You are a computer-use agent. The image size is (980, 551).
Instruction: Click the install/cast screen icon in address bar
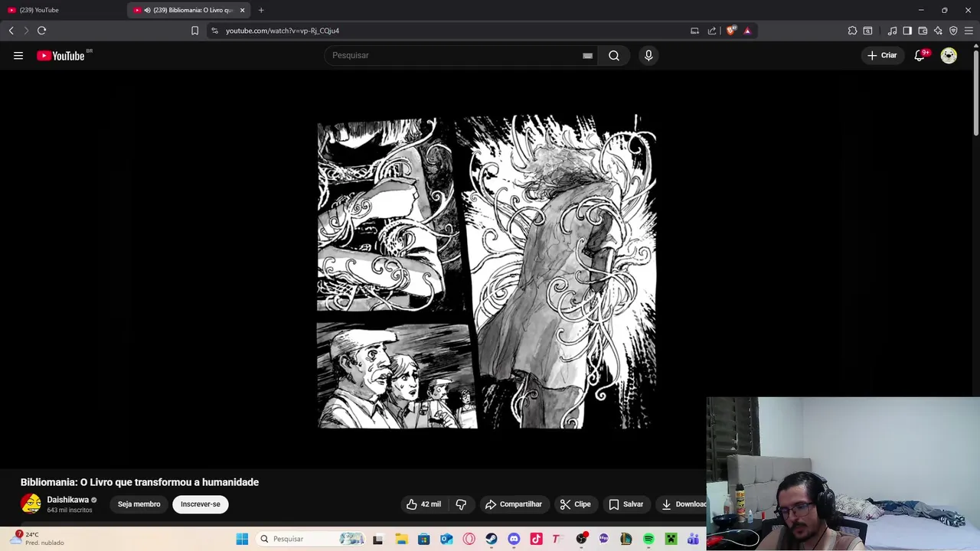(694, 31)
